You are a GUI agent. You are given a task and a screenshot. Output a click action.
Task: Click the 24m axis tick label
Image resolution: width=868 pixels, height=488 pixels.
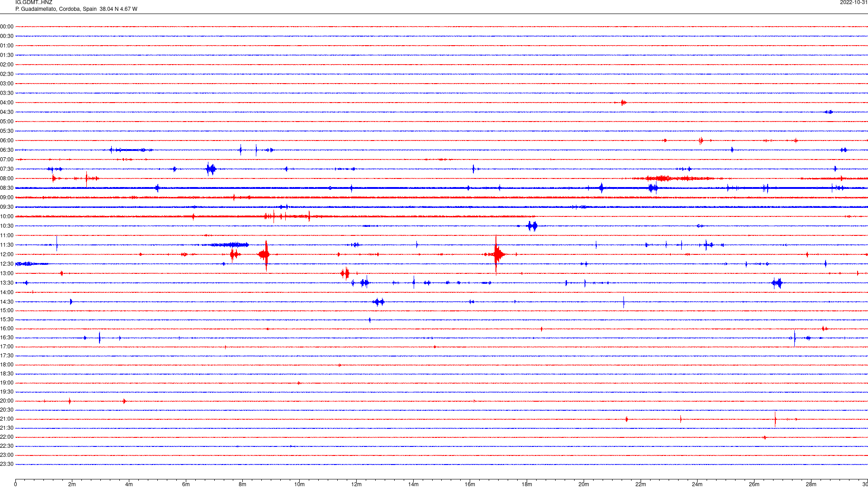[697, 484]
